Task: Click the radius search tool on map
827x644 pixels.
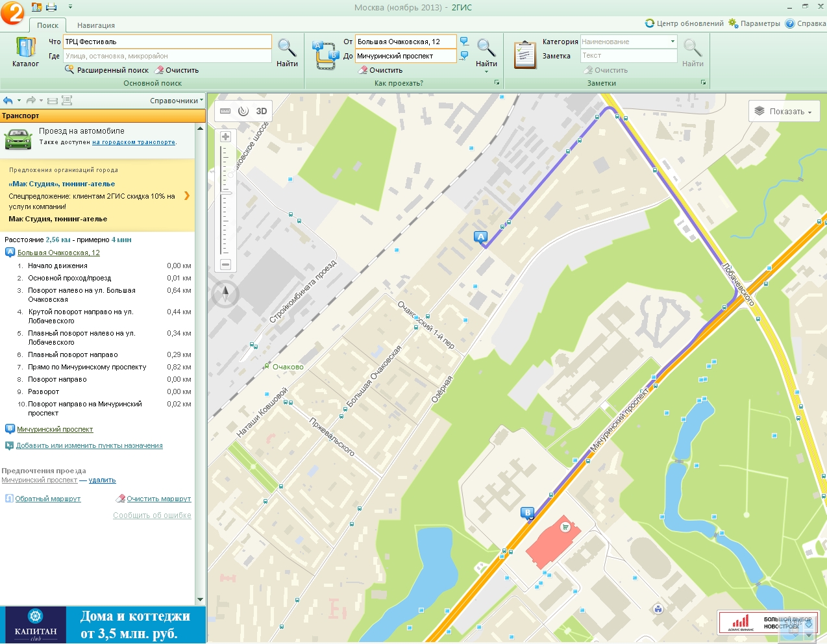Action: tap(243, 111)
